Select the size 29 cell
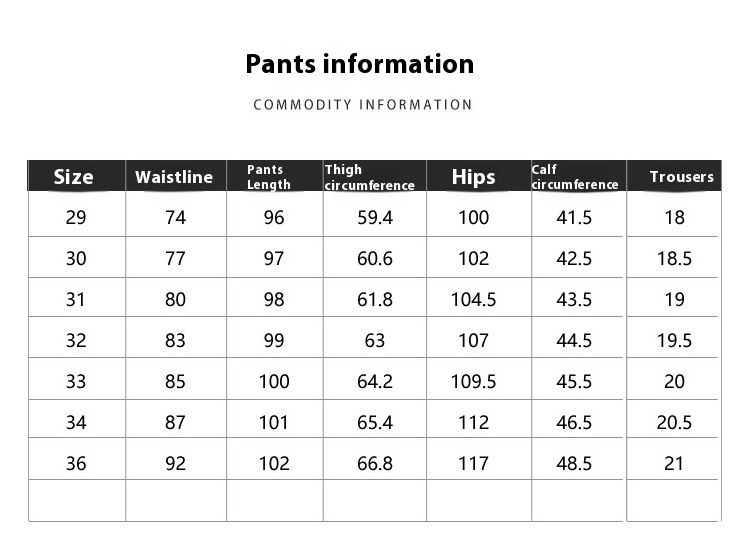This screenshot has width=736, height=538. 76,217
